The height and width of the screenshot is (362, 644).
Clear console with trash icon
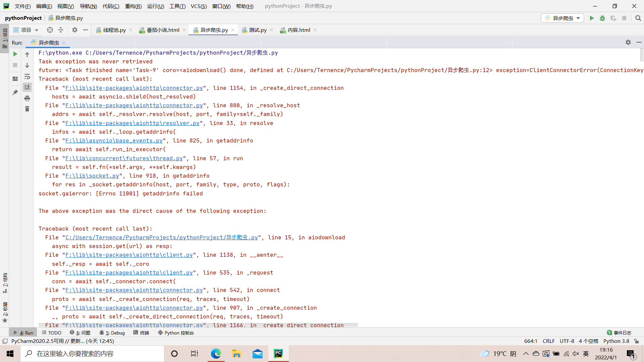[27, 109]
